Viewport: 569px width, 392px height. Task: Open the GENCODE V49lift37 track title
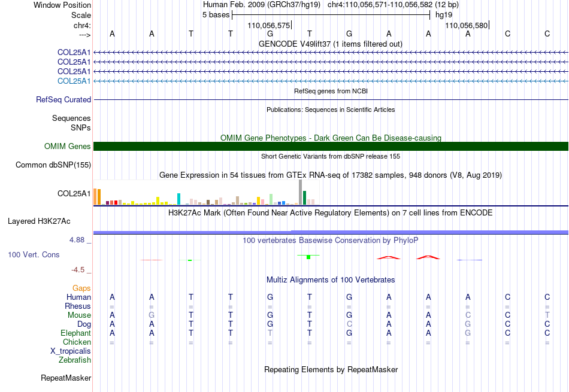point(331,44)
